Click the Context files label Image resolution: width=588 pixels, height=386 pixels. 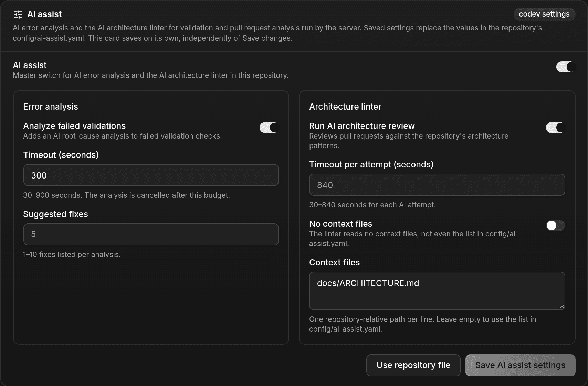pyautogui.click(x=334, y=263)
